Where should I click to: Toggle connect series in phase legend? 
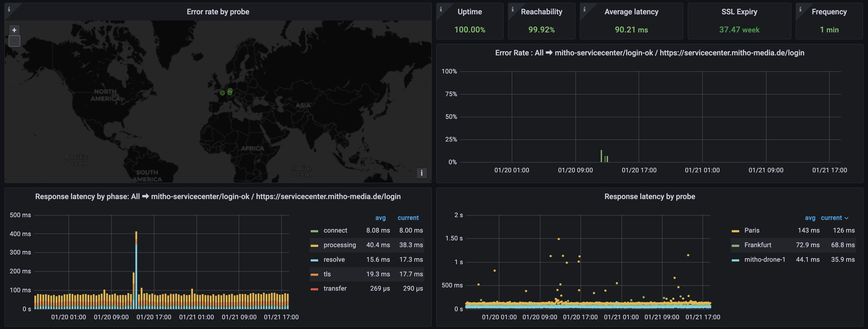pos(335,230)
